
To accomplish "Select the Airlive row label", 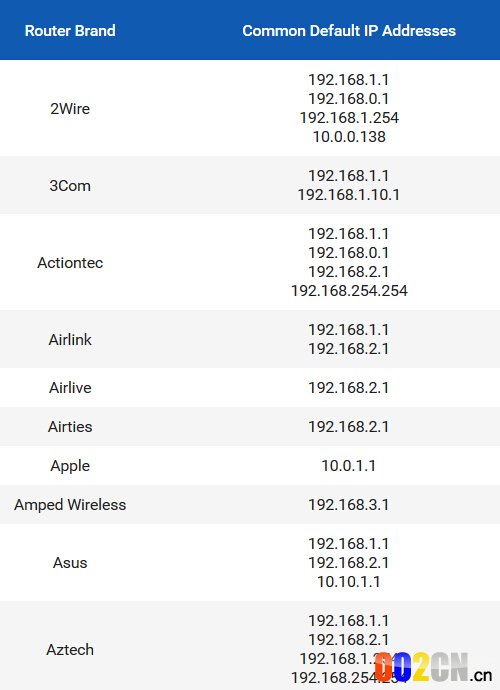I will pos(70,387).
